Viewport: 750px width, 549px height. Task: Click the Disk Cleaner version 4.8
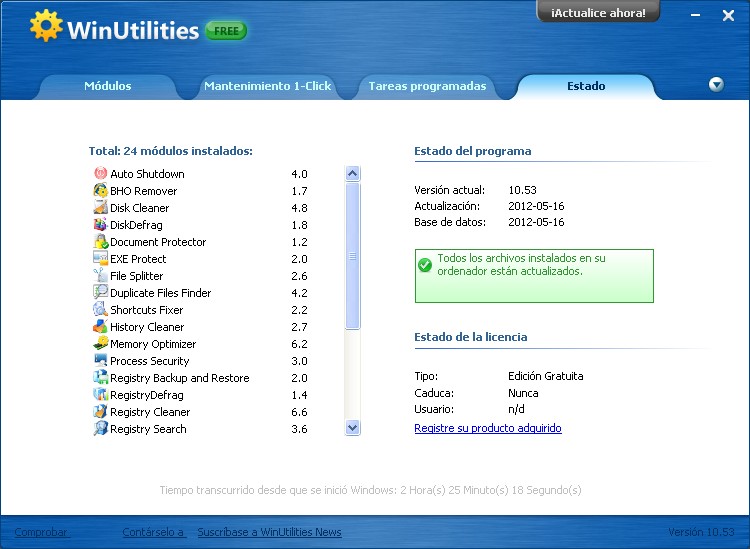click(299, 208)
